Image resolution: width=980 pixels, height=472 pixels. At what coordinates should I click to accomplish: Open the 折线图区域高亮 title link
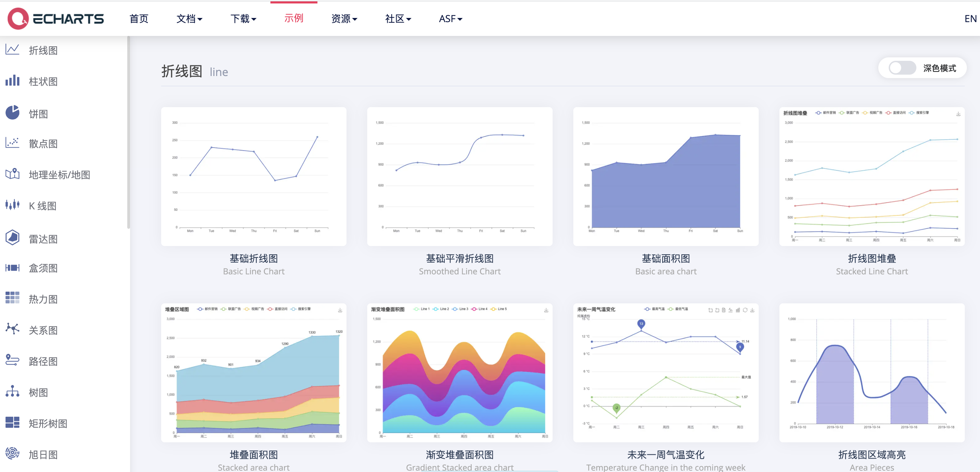pos(872,454)
